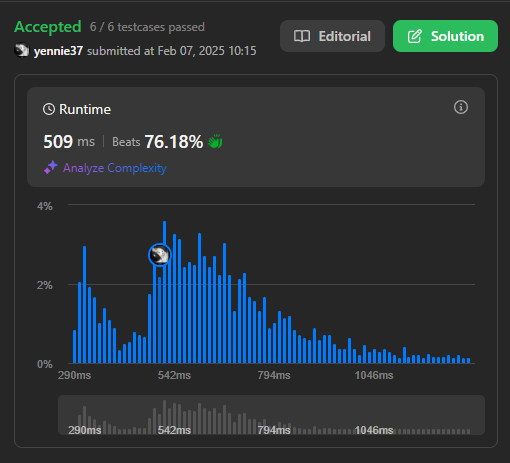Click the Analyze Complexity link
Image resolution: width=510 pixels, height=463 pixels.
click(x=115, y=168)
